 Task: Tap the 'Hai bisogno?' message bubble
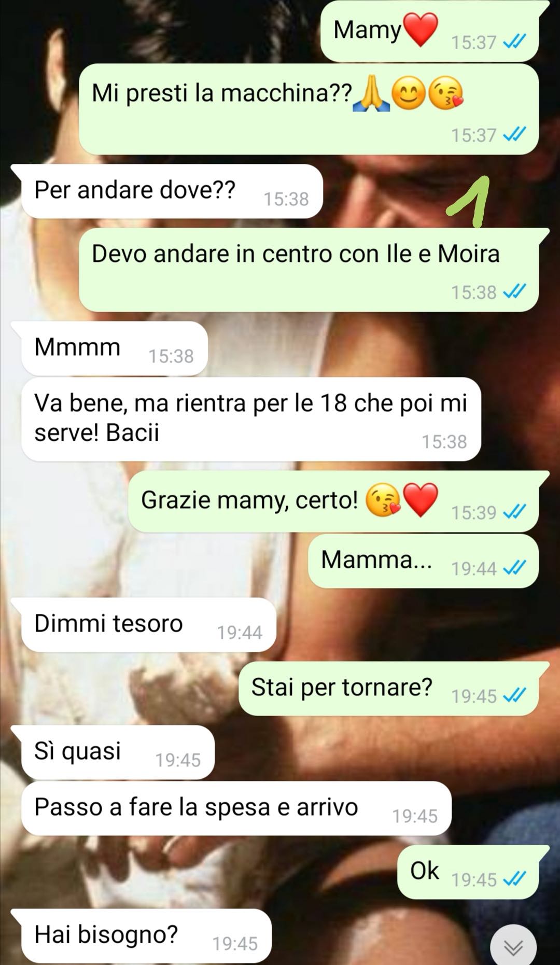point(146,936)
